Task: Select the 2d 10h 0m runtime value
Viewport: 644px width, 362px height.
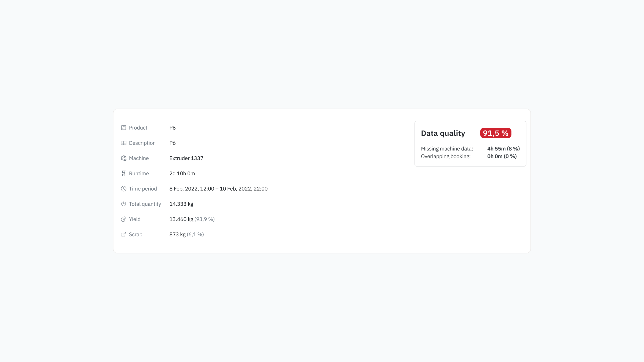Action: point(182,173)
